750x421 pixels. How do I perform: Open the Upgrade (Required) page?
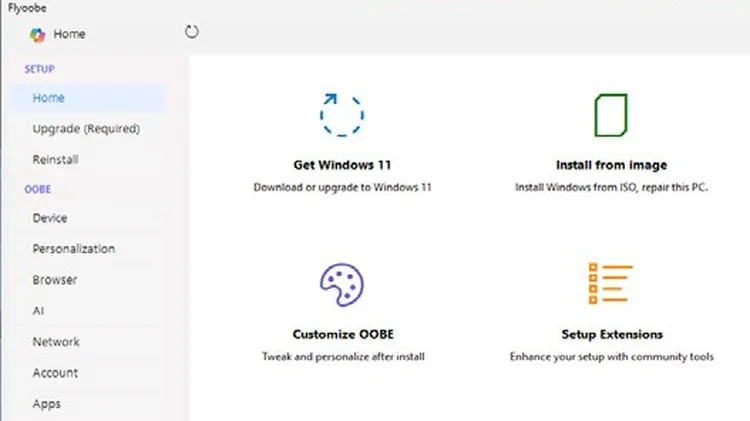click(86, 129)
